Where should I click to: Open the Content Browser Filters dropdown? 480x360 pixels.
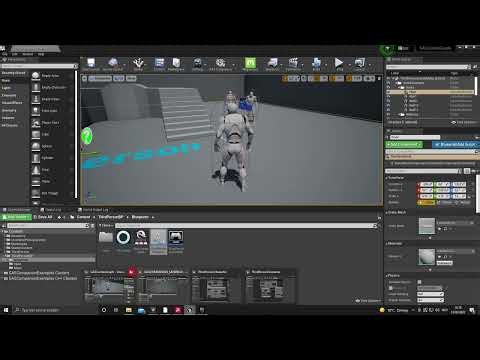pyautogui.click(x=106, y=226)
